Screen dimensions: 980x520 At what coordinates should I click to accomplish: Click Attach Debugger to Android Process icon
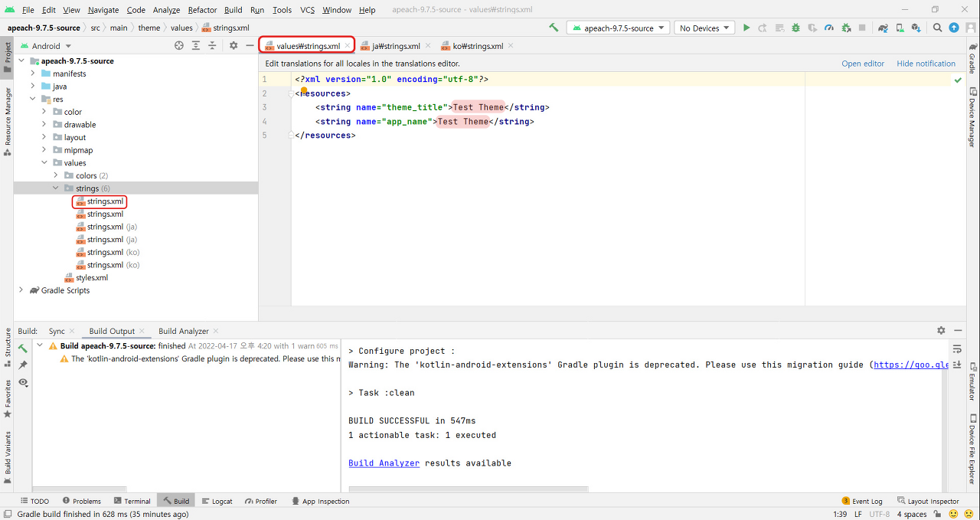[x=846, y=28]
